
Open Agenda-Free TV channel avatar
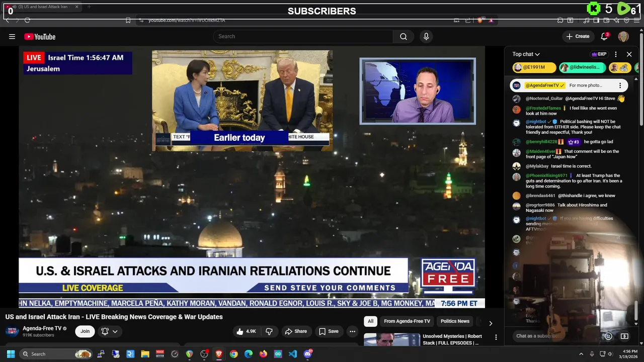click(12, 331)
